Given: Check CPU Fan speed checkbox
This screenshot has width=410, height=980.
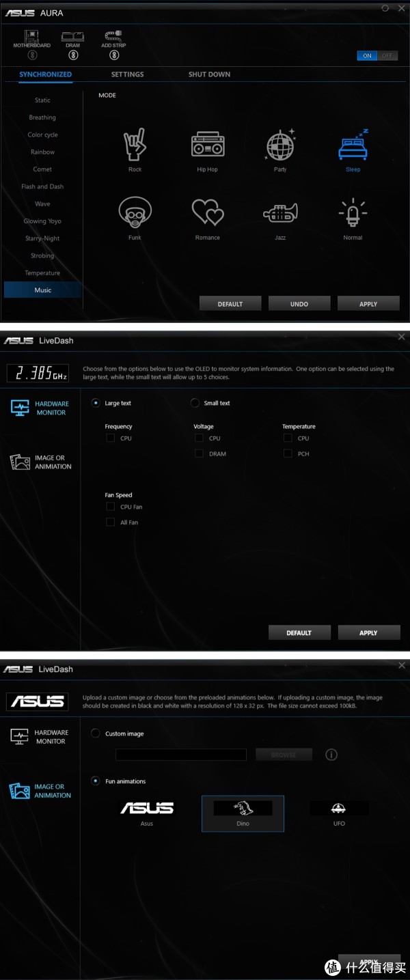Looking at the screenshot, I should 110,507.
